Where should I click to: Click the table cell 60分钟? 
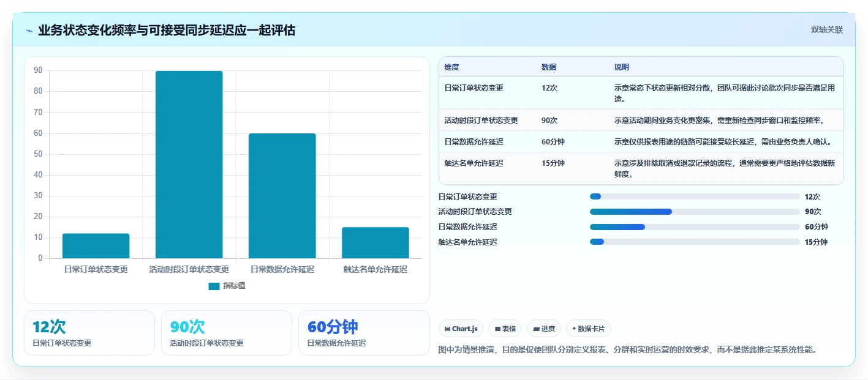553,142
